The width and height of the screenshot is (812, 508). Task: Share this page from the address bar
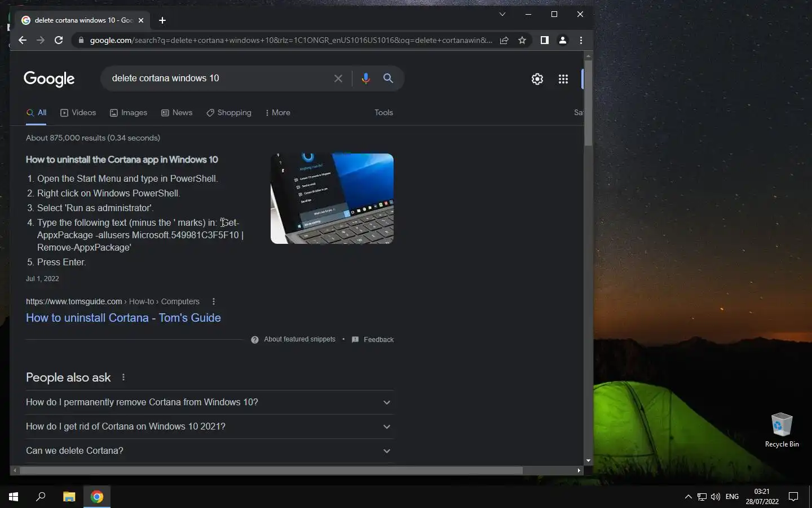tap(504, 40)
